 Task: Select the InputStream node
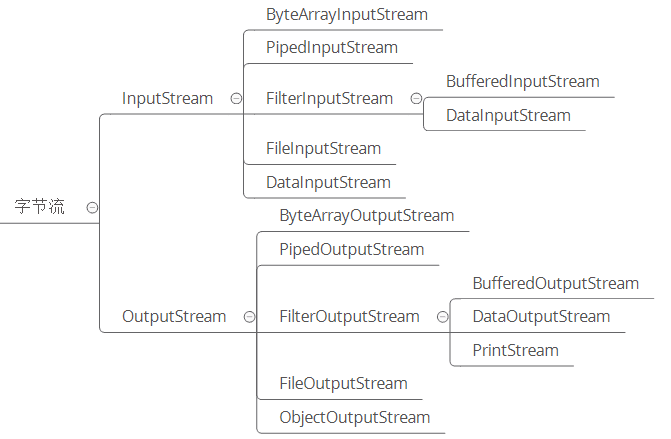[x=167, y=98]
